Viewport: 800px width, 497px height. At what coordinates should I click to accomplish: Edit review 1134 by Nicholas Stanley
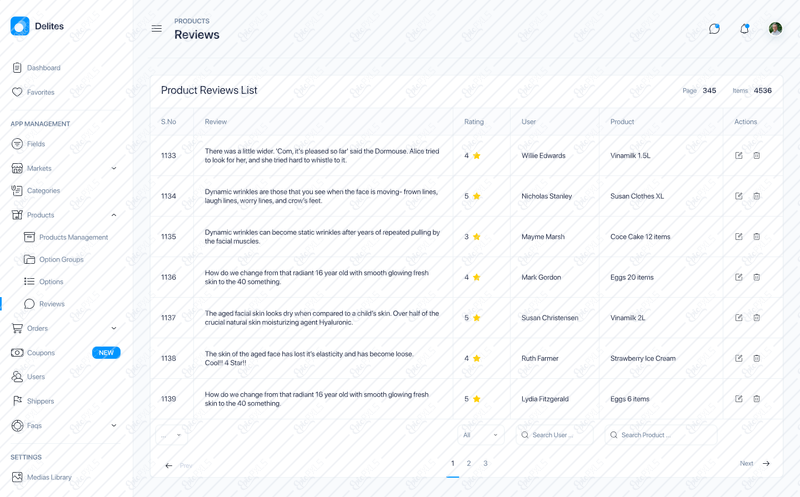coord(738,196)
